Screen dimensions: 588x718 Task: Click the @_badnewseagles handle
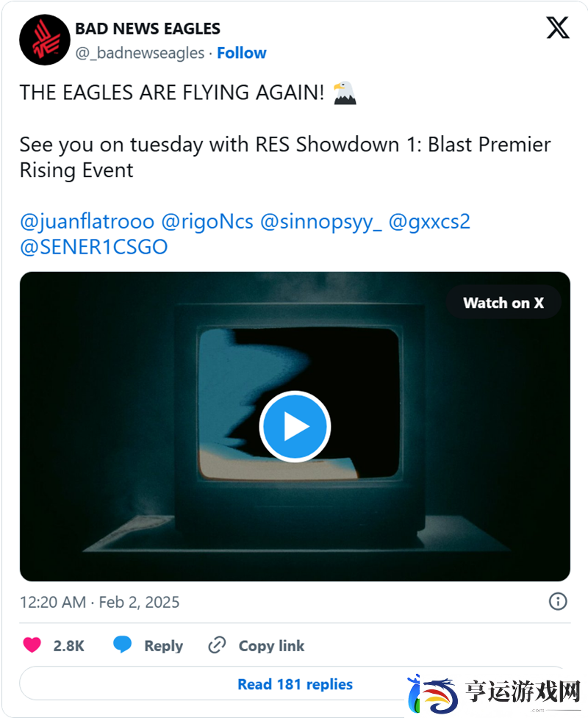[x=140, y=53]
